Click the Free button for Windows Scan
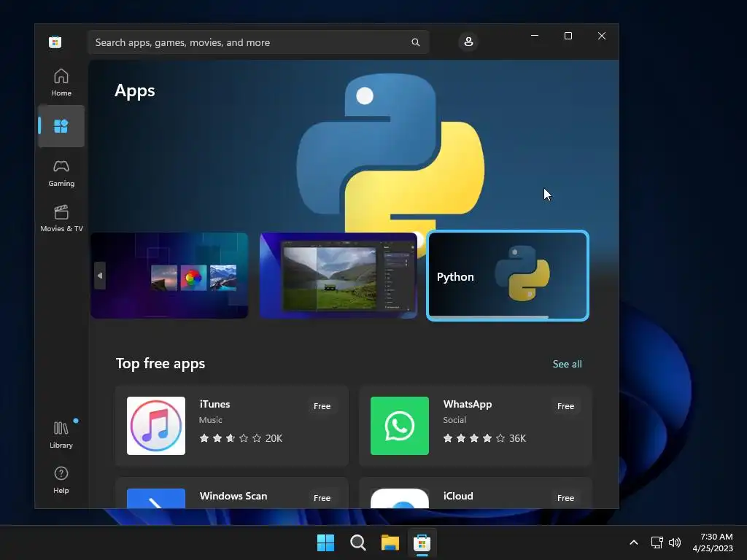The height and width of the screenshot is (560, 747). pyautogui.click(x=322, y=497)
